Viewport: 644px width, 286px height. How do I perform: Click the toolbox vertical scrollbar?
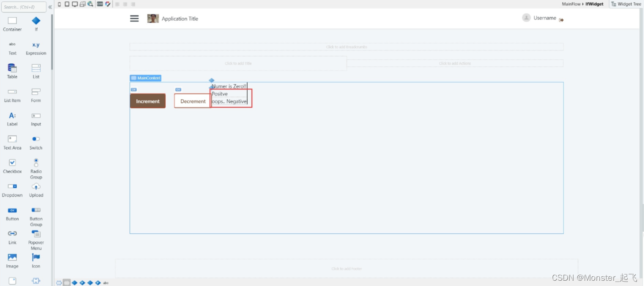[x=52, y=42]
